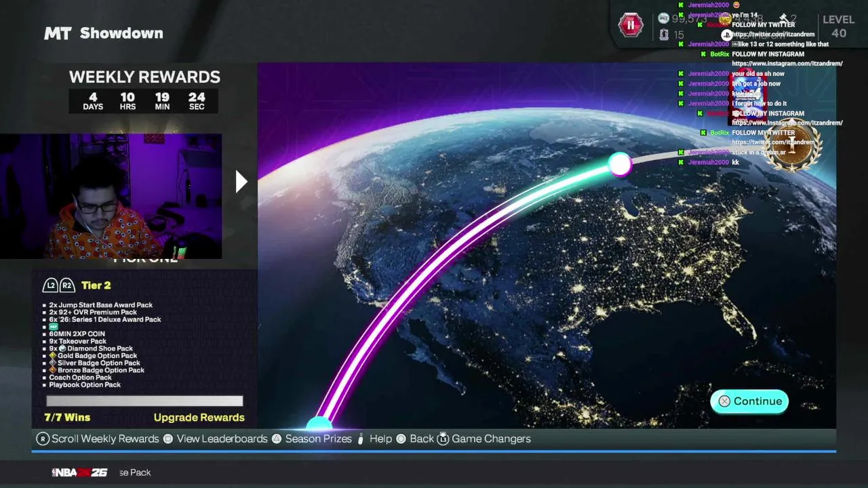Click chat message 'kk'
The height and width of the screenshot is (488, 868).
click(x=736, y=163)
